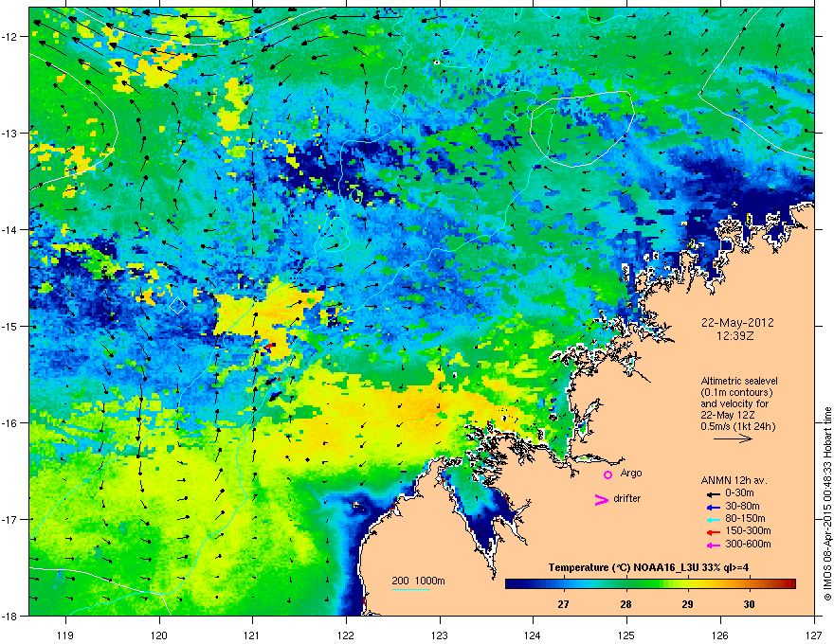Image resolution: width=834 pixels, height=644 pixels.
Task: Click the 'Altimetric sealevel' text line
Action: coord(739,381)
